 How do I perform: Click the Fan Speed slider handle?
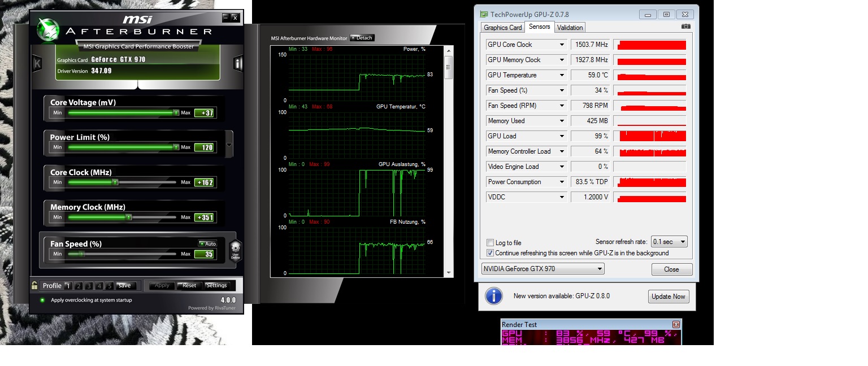tap(81, 254)
